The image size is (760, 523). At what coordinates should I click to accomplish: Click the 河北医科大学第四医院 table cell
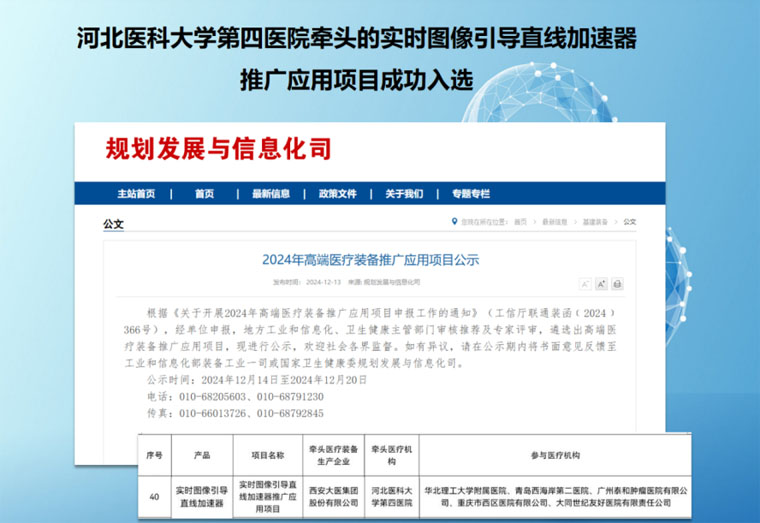pos(393,496)
